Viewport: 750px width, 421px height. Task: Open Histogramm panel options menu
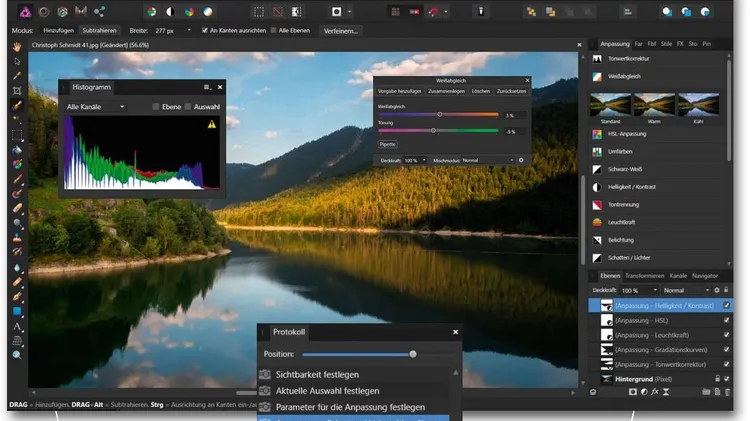pos(207,87)
